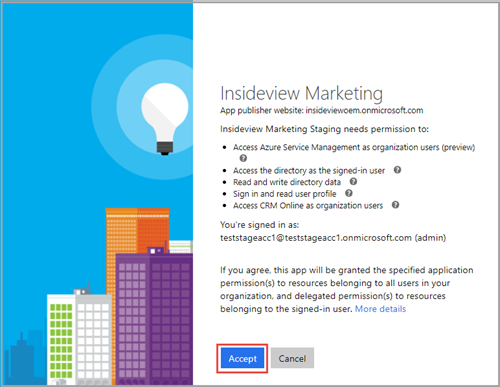500x387 pixels.
Task: Click the Access Azure Service Management permission text
Action: tap(354, 147)
